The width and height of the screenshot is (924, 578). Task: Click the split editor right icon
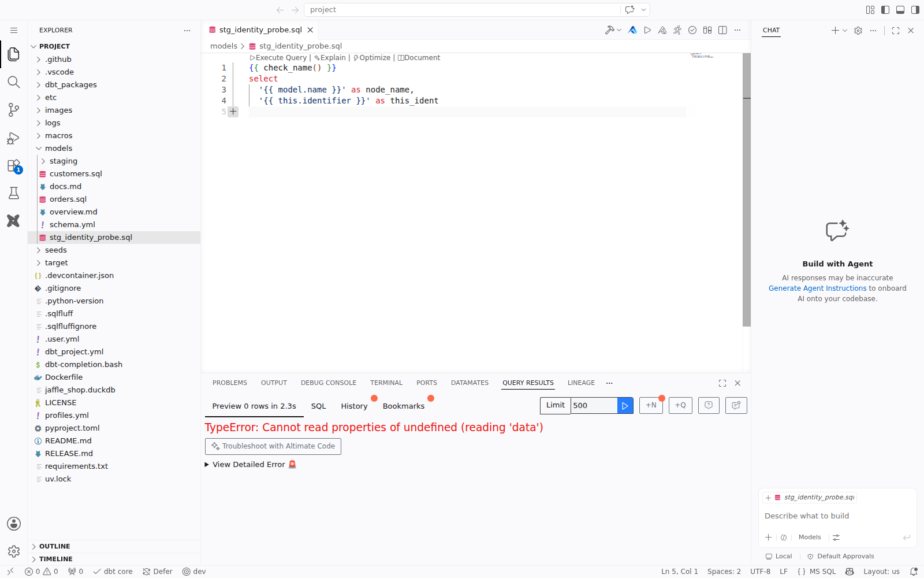[722, 30]
